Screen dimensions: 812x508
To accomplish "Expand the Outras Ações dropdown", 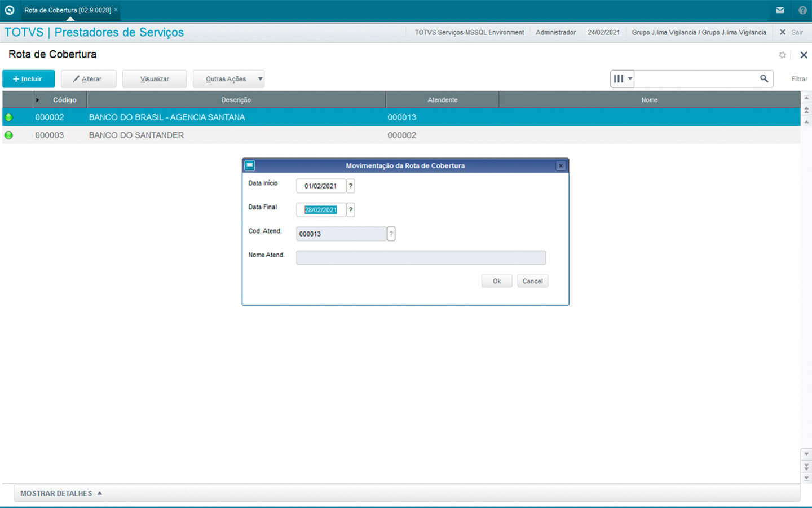I will tap(260, 79).
